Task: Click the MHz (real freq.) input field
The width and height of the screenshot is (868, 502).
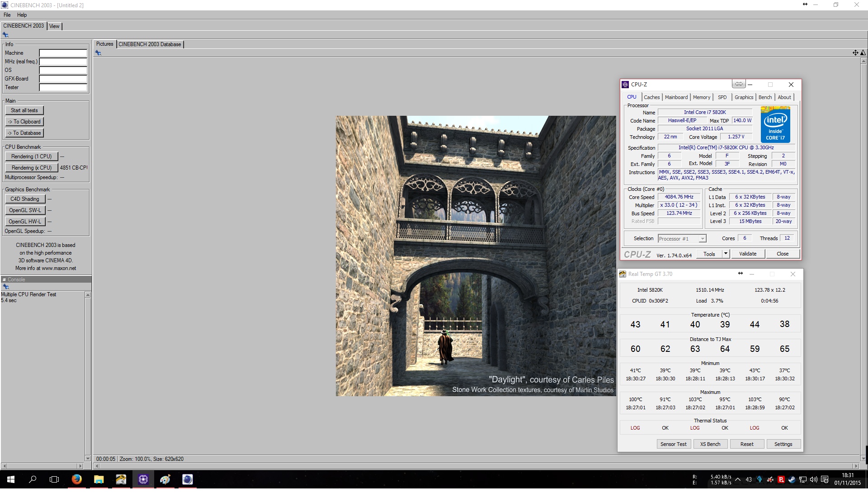Action: click(x=63, y=62)
